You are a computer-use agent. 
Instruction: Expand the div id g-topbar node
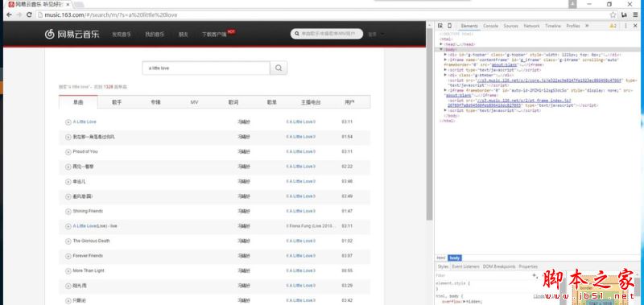(x=446, y=54)
